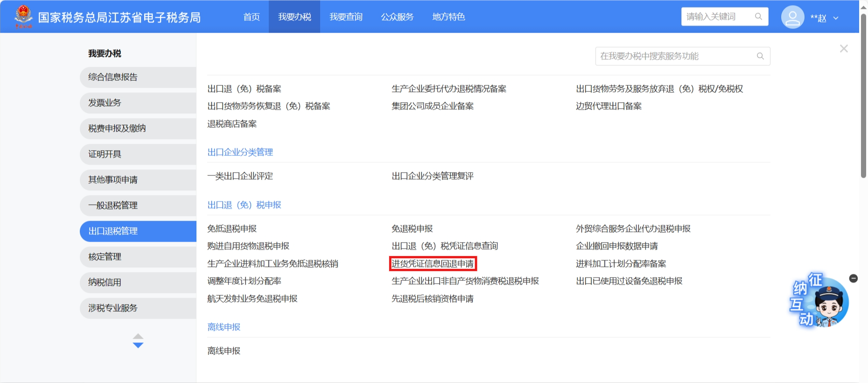Click 企业撤回申报数据申请 link

point(616,246)
